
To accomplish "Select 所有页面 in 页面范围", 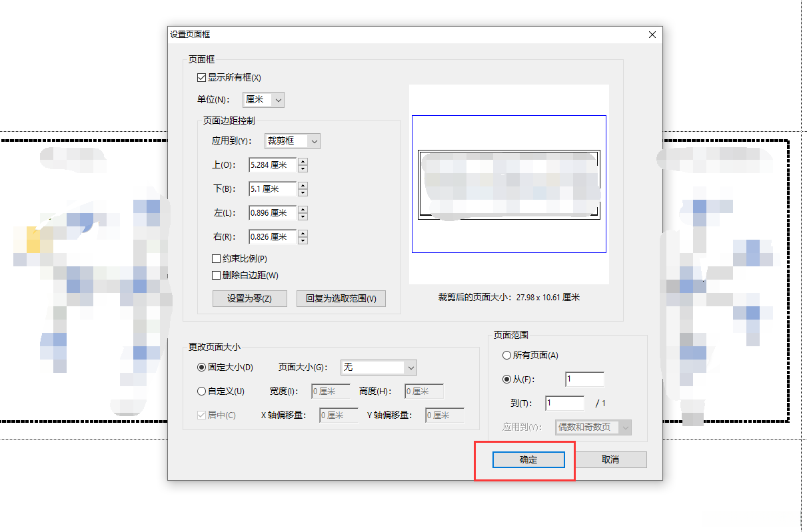I will click(506, 355).
